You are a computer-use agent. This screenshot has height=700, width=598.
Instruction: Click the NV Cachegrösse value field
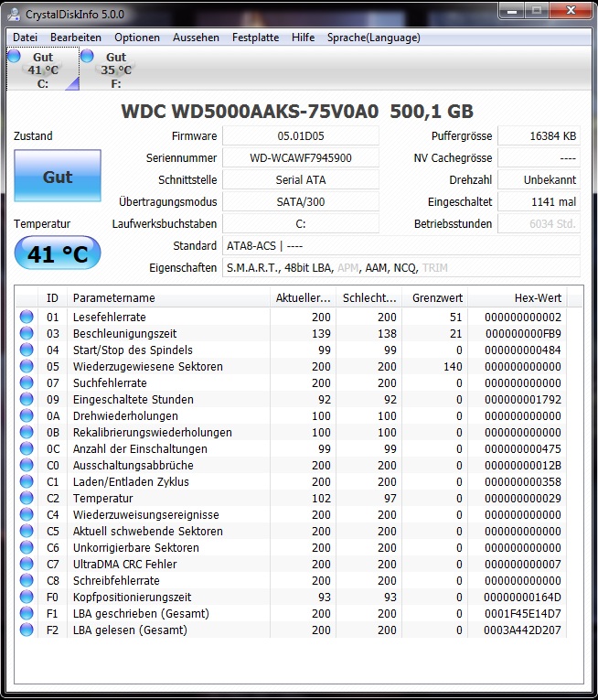point(539,157)
